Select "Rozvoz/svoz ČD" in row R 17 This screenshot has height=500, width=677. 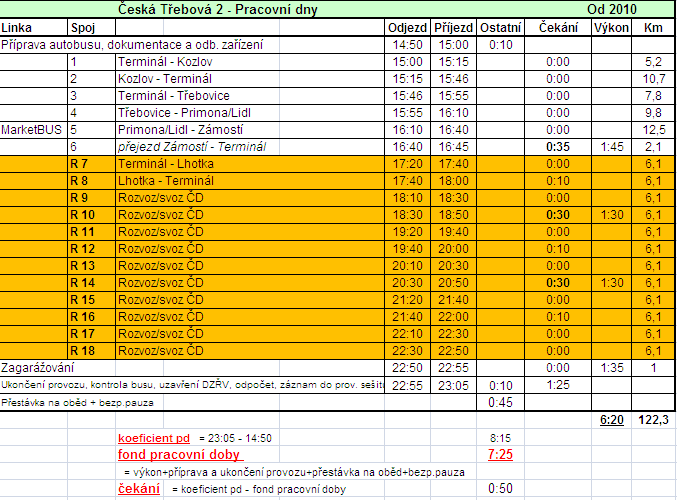tap(161, 334)
